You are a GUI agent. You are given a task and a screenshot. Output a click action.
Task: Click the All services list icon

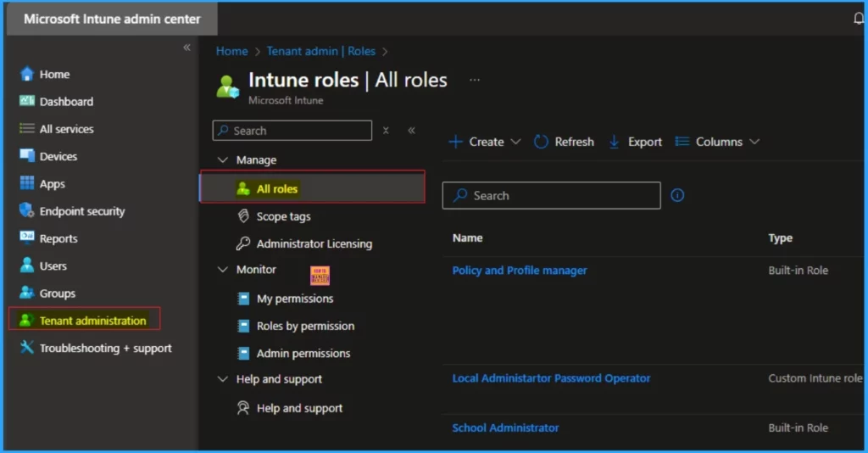pyautogui.click(x=26, y=128)
